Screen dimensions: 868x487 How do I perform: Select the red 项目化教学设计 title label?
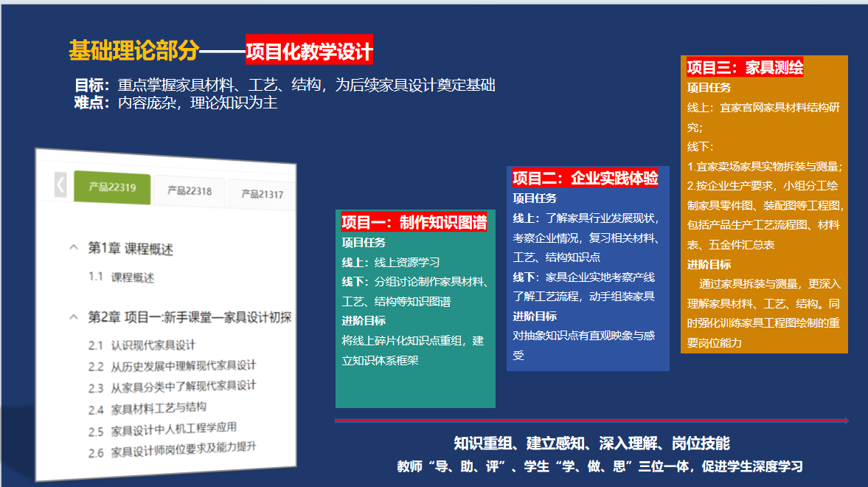pyautogui.click(x=309, y=51)
